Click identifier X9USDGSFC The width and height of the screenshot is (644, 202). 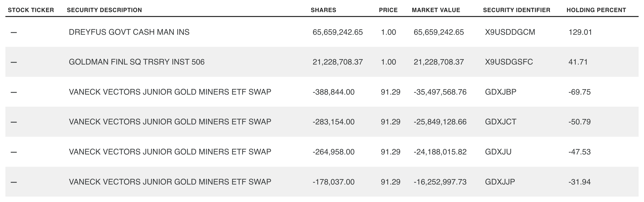coord(509,62)
